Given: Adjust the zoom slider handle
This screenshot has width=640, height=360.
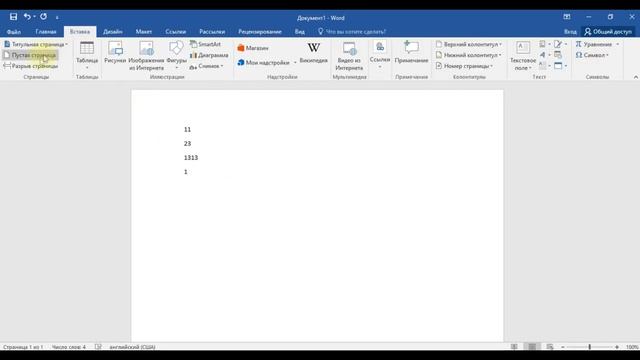Looking at the screenshot, I should (589, 347).
